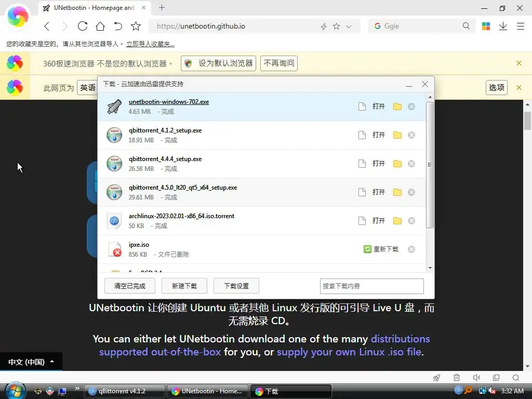532x399 pixels.
Task: Go to the home page icon
Action: point(100,26)
